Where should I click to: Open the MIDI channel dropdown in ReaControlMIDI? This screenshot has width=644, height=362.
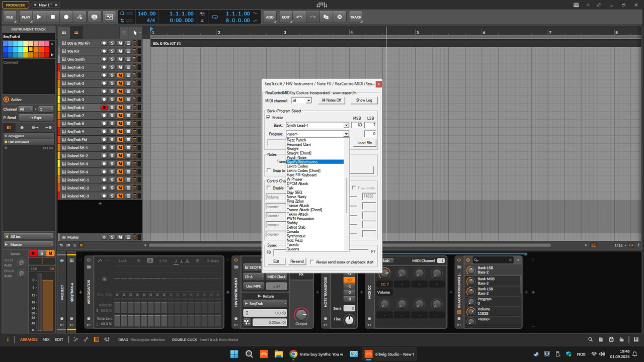coord(301,101)
